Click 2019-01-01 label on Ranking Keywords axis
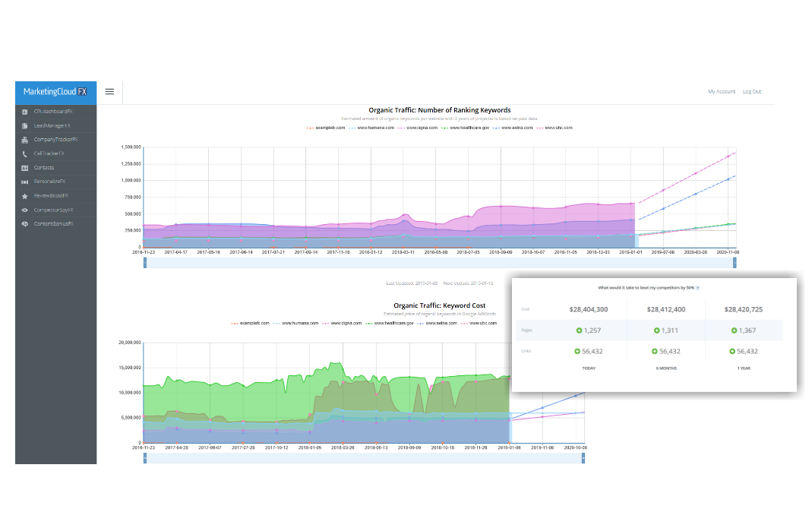812x528 pixels. 630,252
